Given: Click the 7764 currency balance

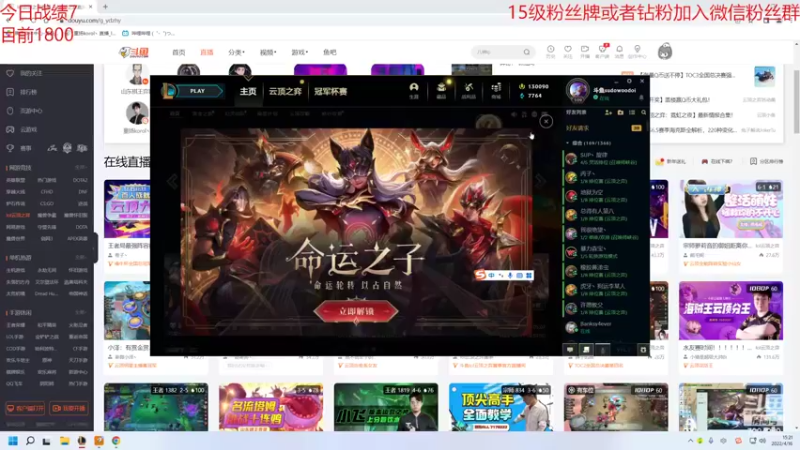Looking at the screenshot, I should click(531, 95).
